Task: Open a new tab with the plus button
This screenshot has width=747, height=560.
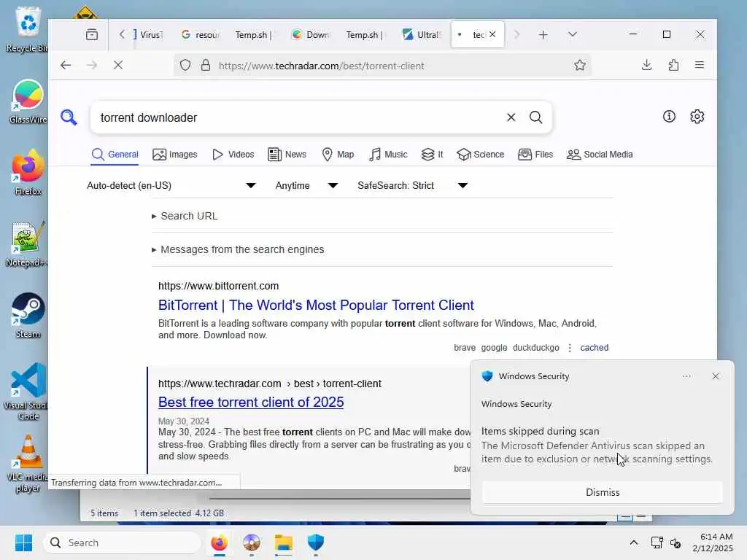Action: (543, 35)
